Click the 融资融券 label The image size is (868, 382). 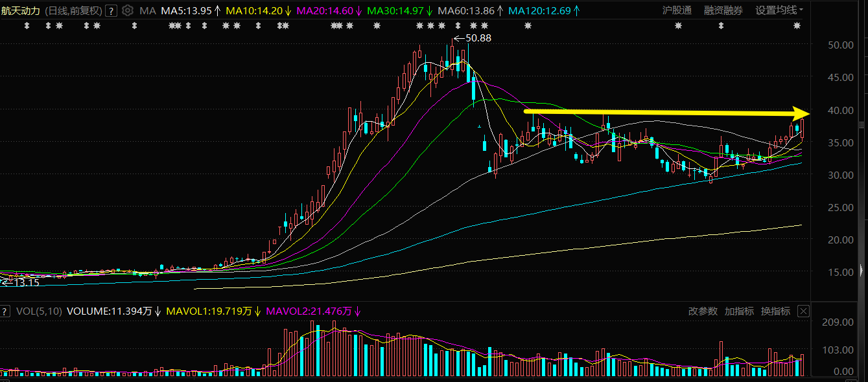pos(723,10)
